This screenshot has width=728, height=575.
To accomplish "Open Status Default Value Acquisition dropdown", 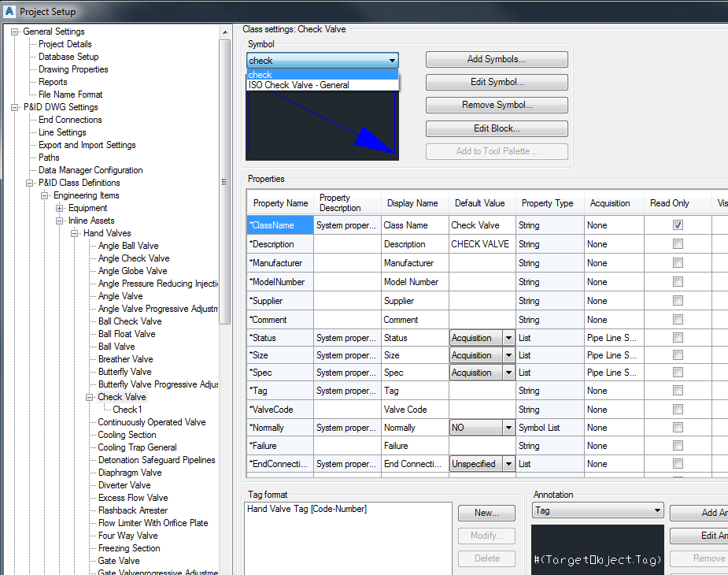I will [508, 338].
